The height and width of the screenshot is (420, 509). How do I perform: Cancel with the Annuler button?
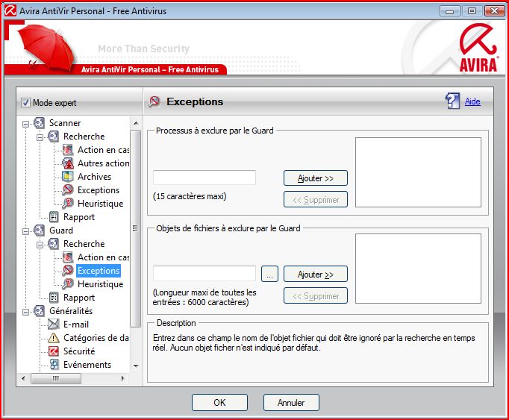pyautogui.click(x=291, y=403)
